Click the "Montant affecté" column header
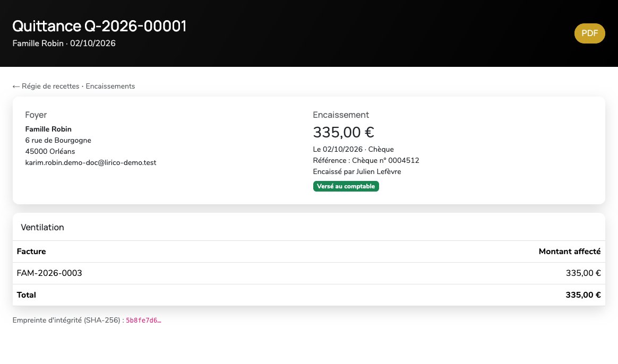 [570, 252]
